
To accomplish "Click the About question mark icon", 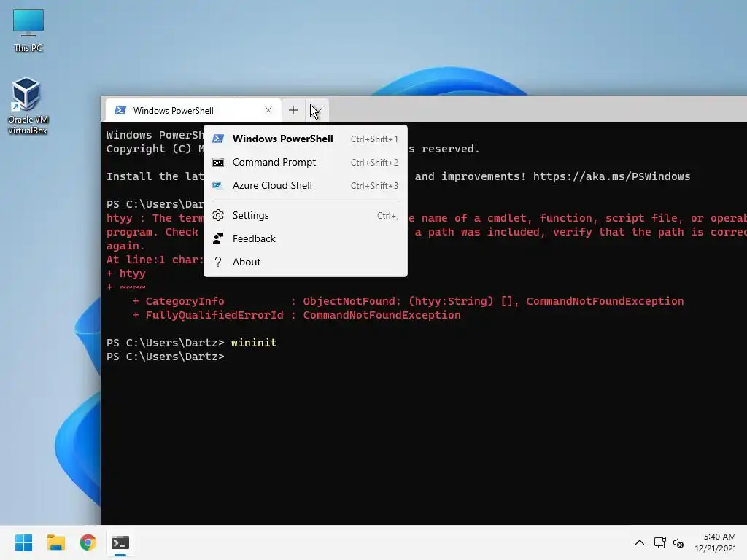I will [218, 262].
